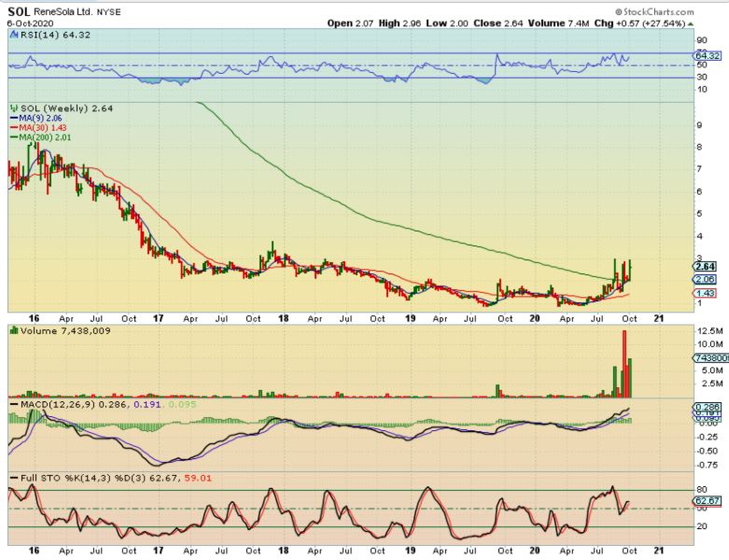Select the SOL ticker symbol in the header
This screenshot has width=729, height=560.
(19, 11)
